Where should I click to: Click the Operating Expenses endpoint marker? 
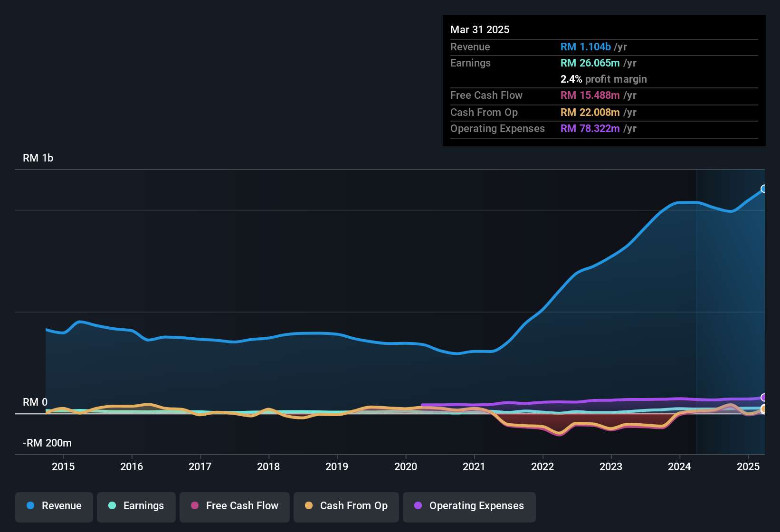(764, 397)
